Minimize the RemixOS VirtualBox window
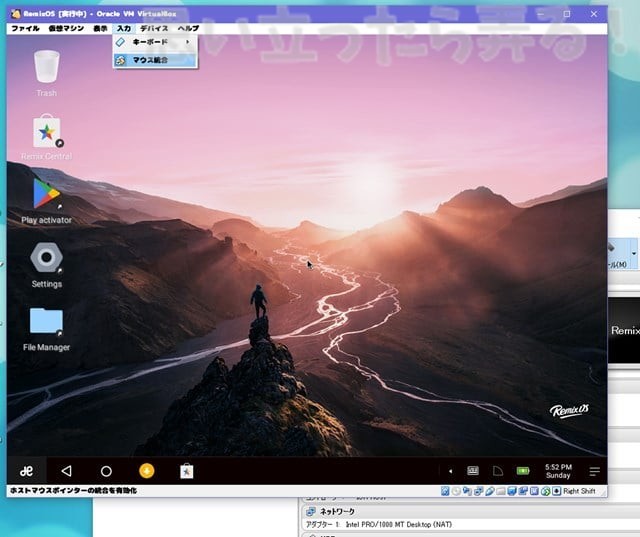 click(540, 14)
